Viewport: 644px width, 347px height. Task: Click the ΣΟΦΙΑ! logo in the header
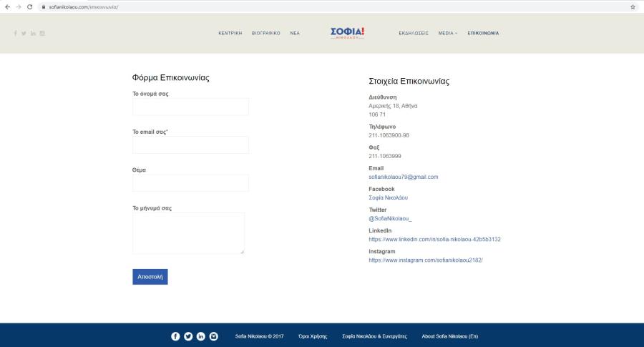tap(348, 33)
